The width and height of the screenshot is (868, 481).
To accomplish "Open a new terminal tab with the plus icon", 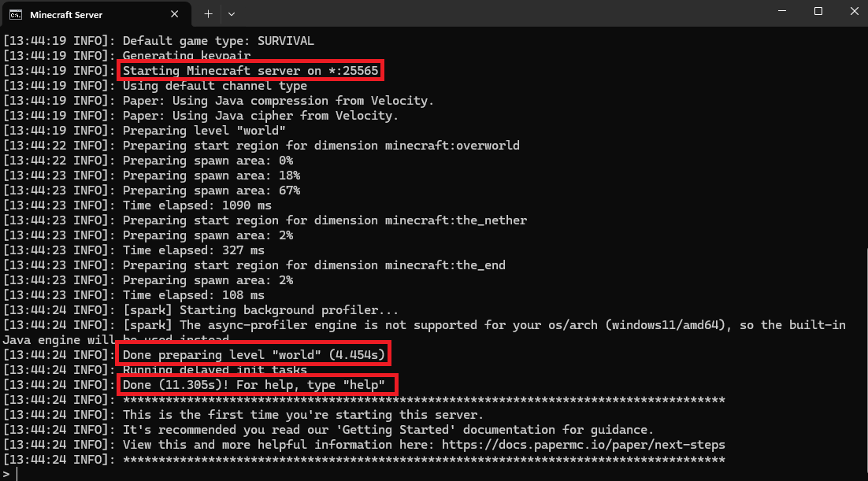I will (208, 13).
